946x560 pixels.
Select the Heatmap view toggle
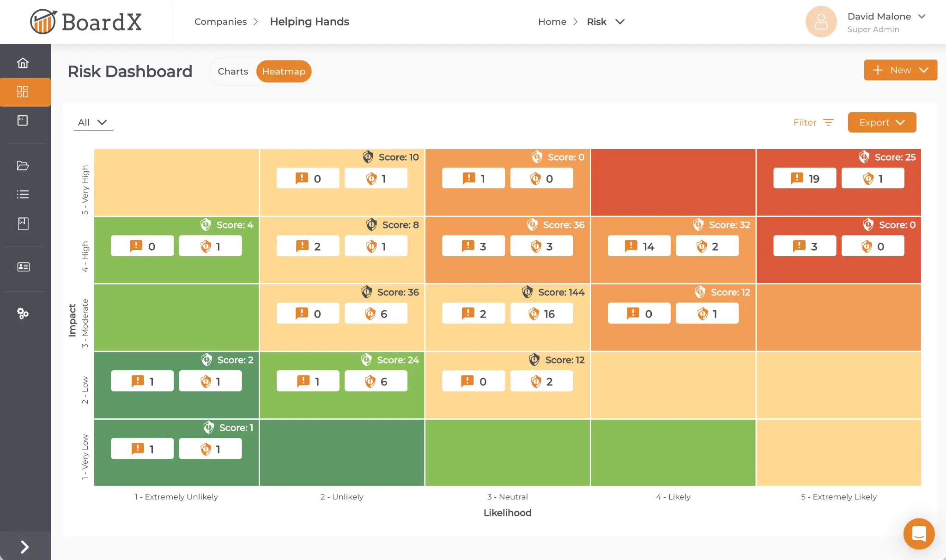click(284, 72)
